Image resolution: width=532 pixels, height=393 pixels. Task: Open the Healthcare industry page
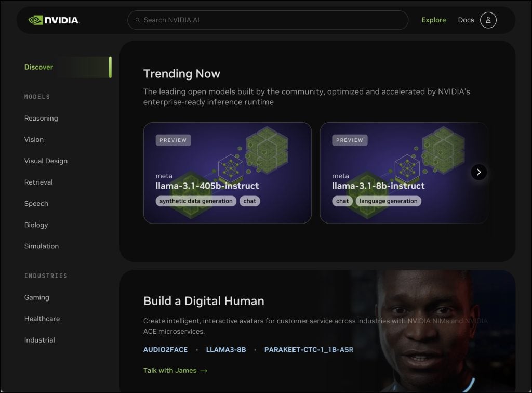click(x=42, y=319)
